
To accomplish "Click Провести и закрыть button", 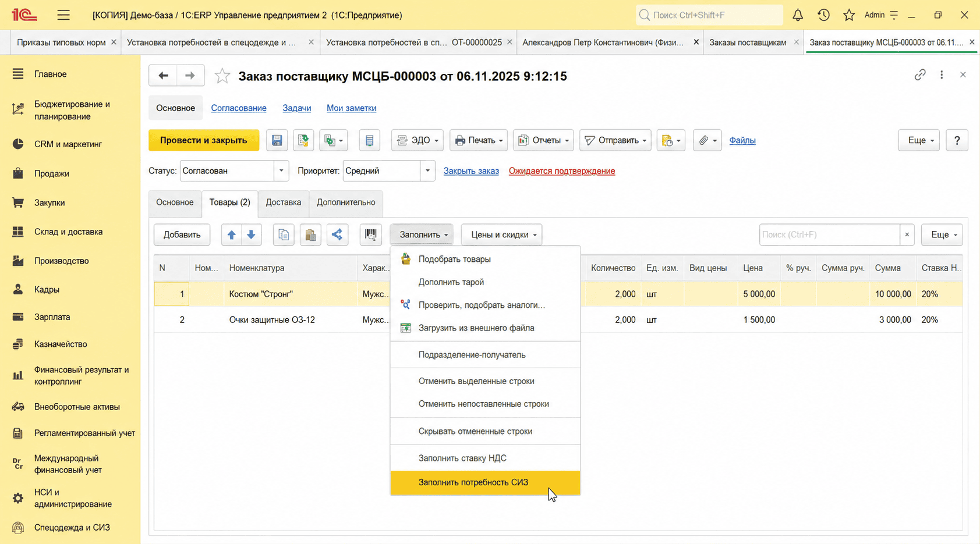I will (204, 140).
